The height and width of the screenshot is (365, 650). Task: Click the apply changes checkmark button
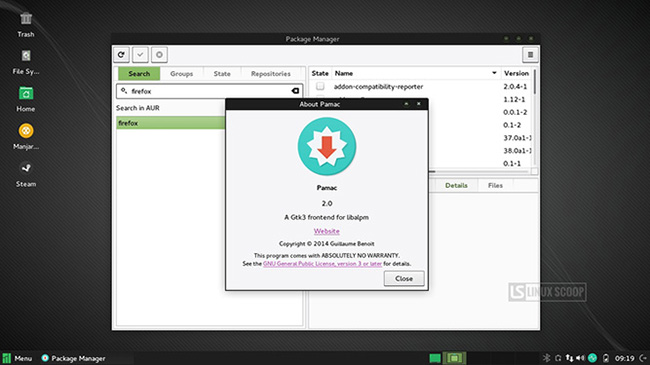pyautogui.click(x=140, y=54)
